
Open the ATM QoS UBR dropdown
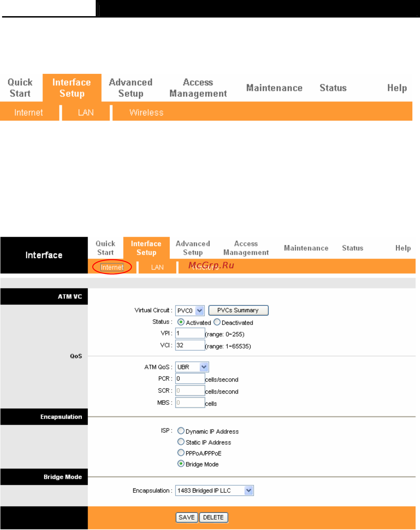192,367
